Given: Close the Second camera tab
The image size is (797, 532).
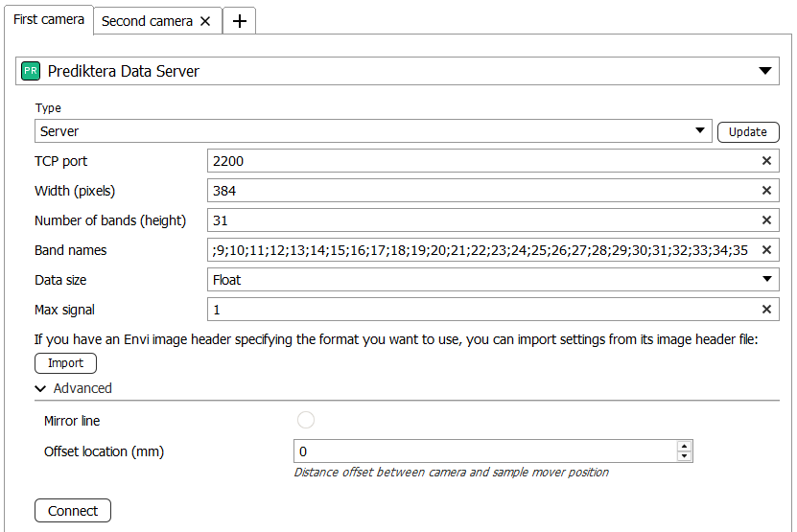Looking at the screenshot, I should (205, 21).
